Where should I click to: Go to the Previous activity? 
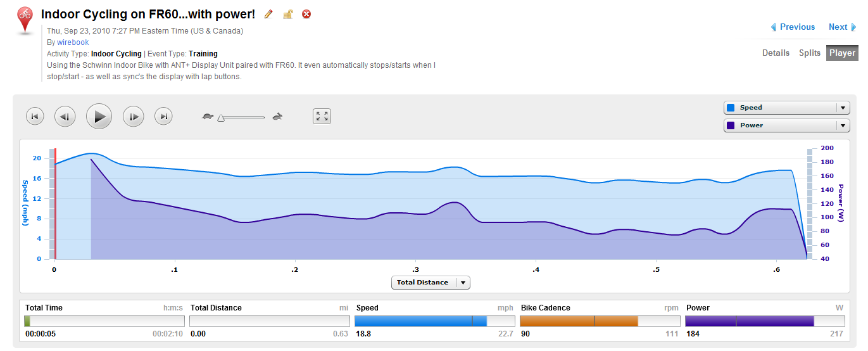click(x=797, y=27)
